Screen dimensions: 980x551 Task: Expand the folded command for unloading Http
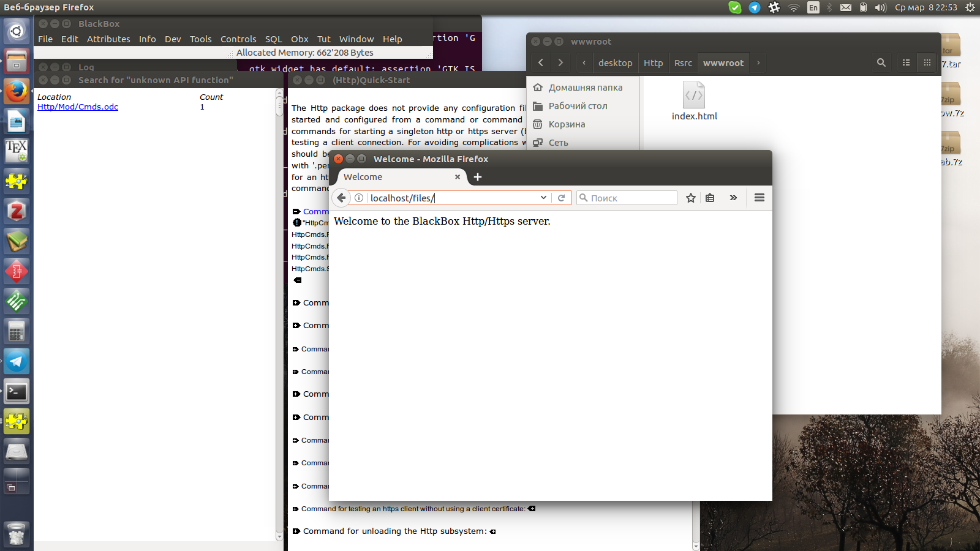click(296, 531)
